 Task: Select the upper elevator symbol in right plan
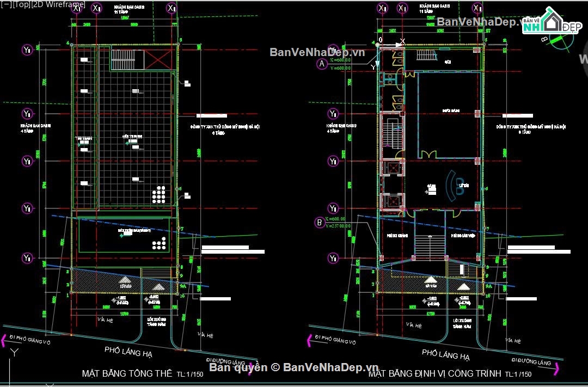[x=393, y=167]
